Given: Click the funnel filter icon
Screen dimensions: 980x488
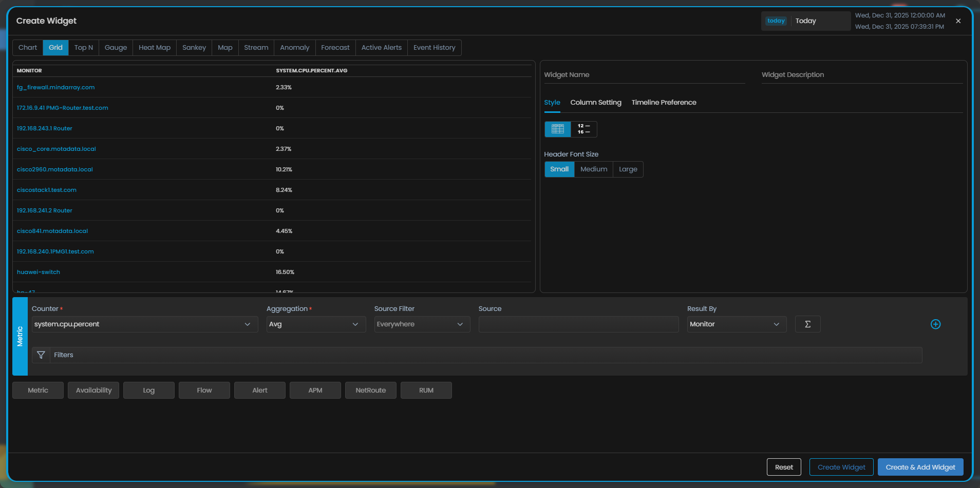Looking at the screenshot, I should 41,355.
